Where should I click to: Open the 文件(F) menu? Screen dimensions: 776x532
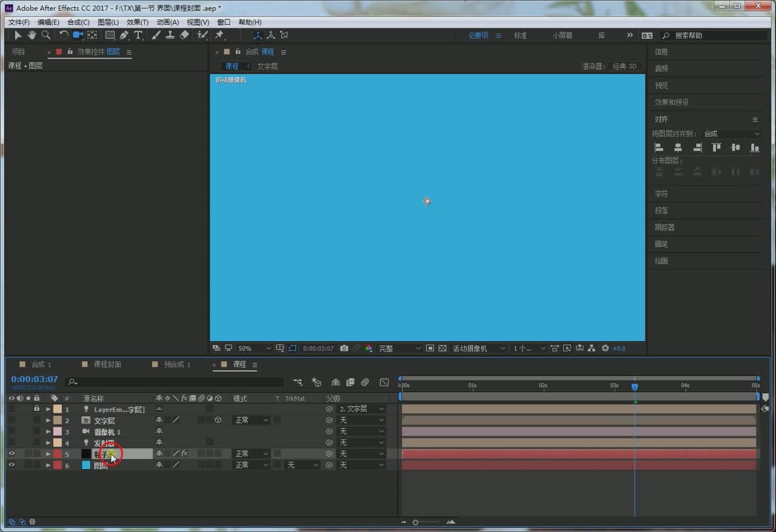[19, 22]
